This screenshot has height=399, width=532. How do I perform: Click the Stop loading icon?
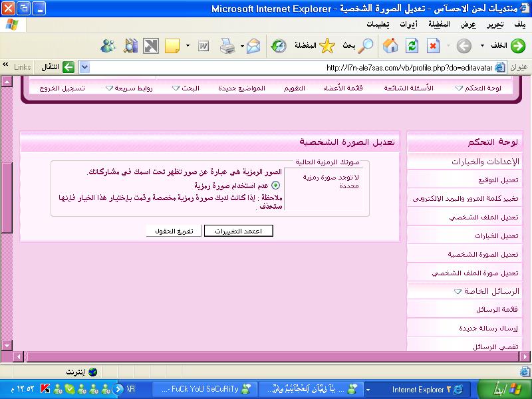click(x=433, y=46)
